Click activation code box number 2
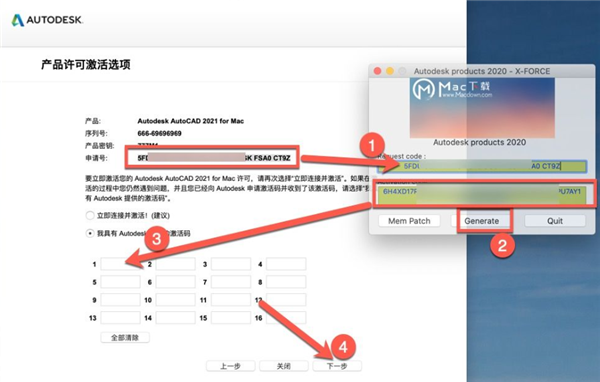 pos(176,264)
